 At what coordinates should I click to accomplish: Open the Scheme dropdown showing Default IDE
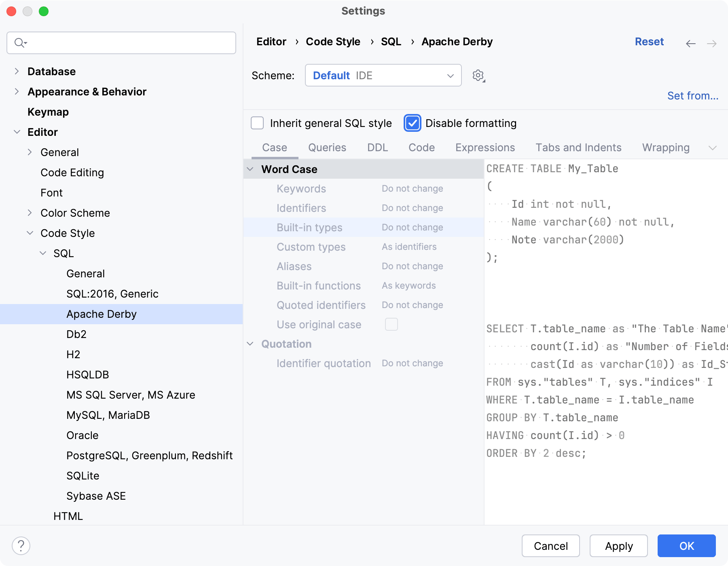click(383, 75)
